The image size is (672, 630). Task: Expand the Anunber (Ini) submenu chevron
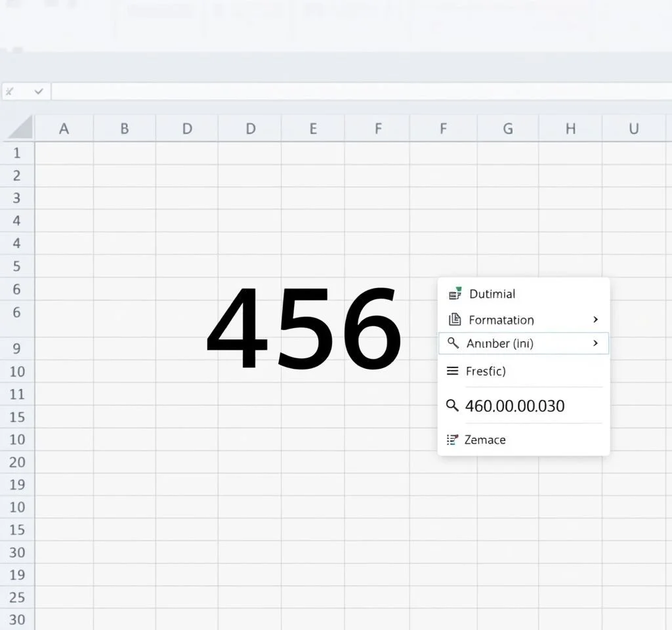595,343
